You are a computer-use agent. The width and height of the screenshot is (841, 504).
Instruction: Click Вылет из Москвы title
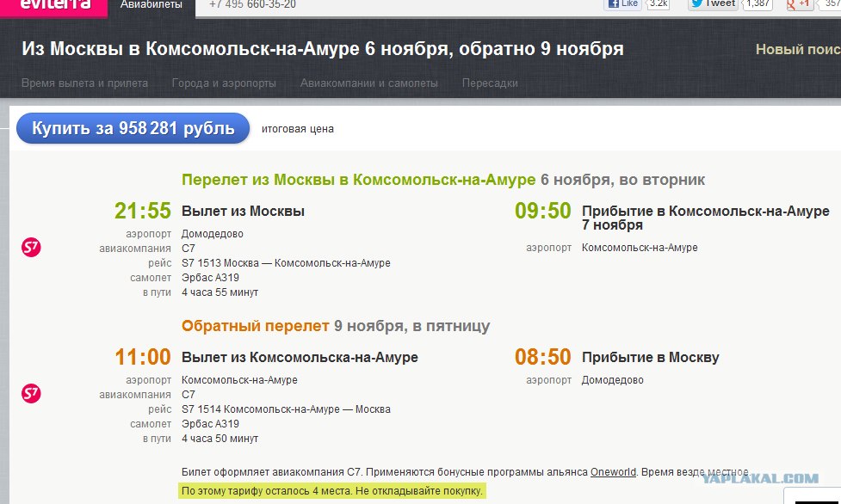click(x=243, y=212)
